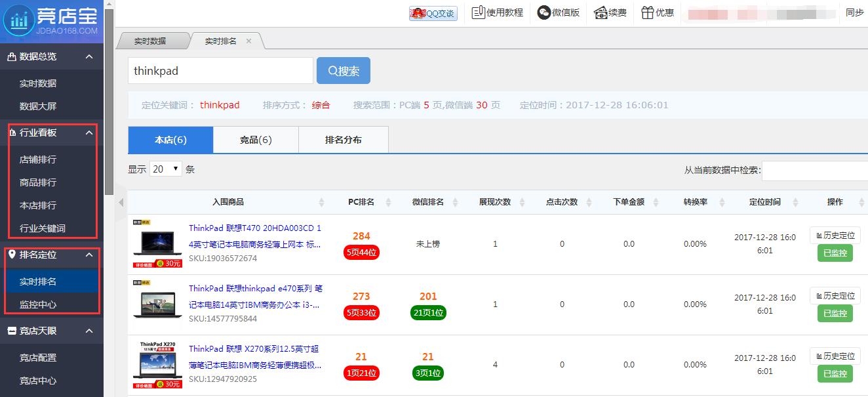Switch to 实时数据 tab
868x397 pixels.
[151, 41]
